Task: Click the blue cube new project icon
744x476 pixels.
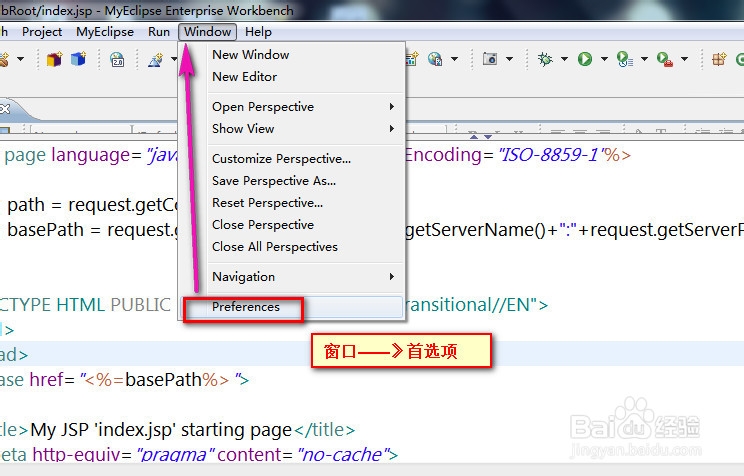Action: (x=78, y=59)
